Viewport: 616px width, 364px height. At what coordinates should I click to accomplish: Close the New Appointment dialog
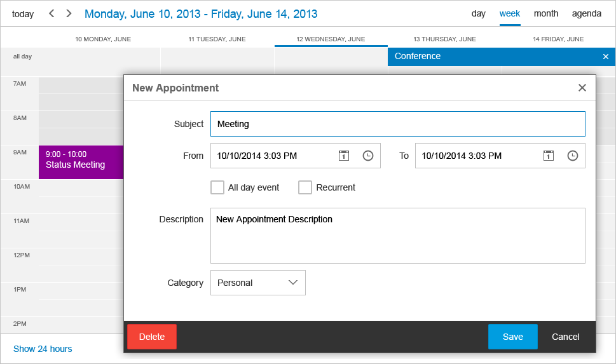pos(582,88)
